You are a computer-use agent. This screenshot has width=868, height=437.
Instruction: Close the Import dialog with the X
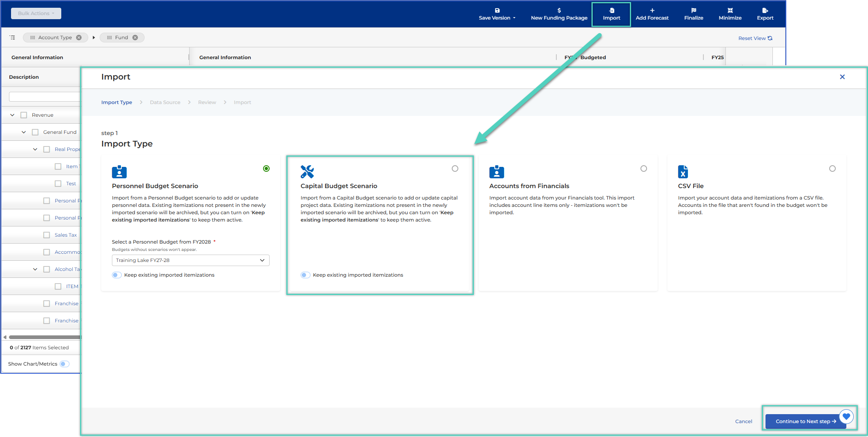click(842, 77)
